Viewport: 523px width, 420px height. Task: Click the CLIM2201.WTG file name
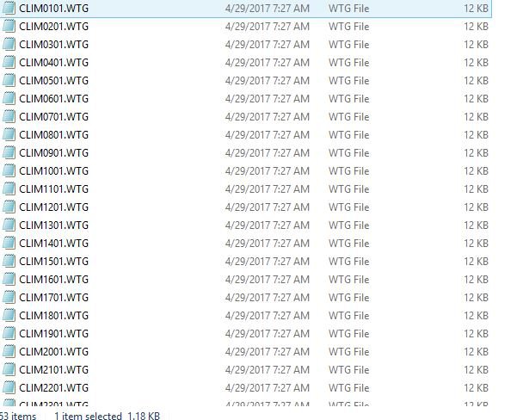click(53, 387)
